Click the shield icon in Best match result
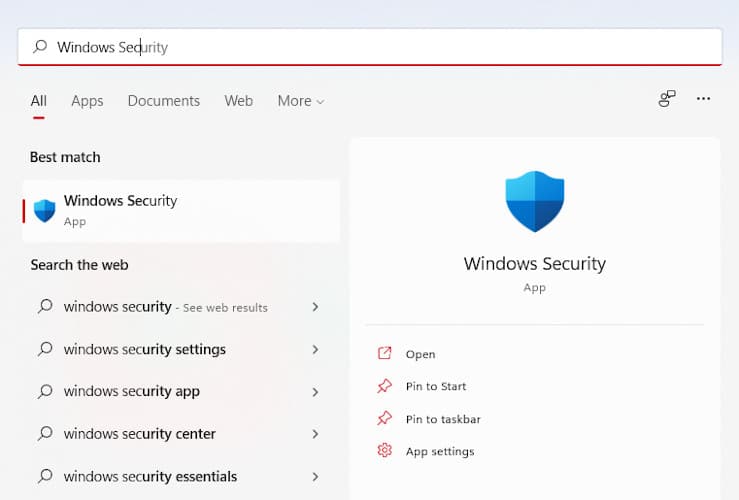 point(45,211)
